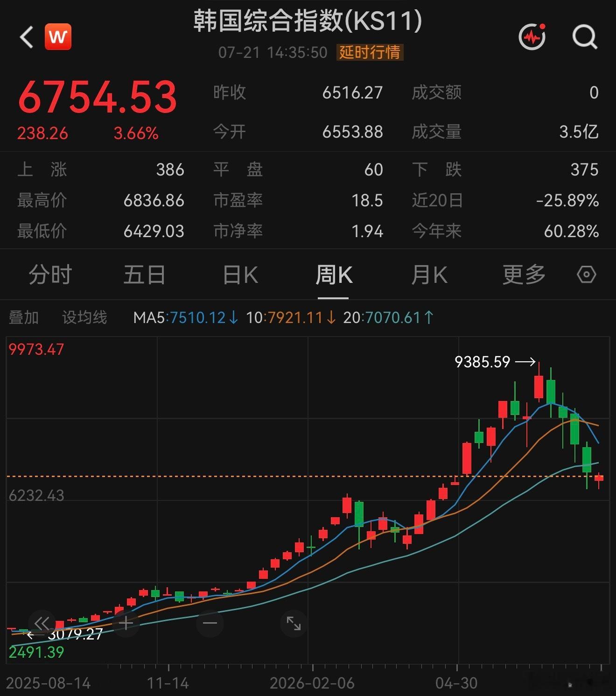The height and width of the screenshot is (696, 616).
Task: Tap 成交量 value 3.5亿
Action: tap(579, 132)
